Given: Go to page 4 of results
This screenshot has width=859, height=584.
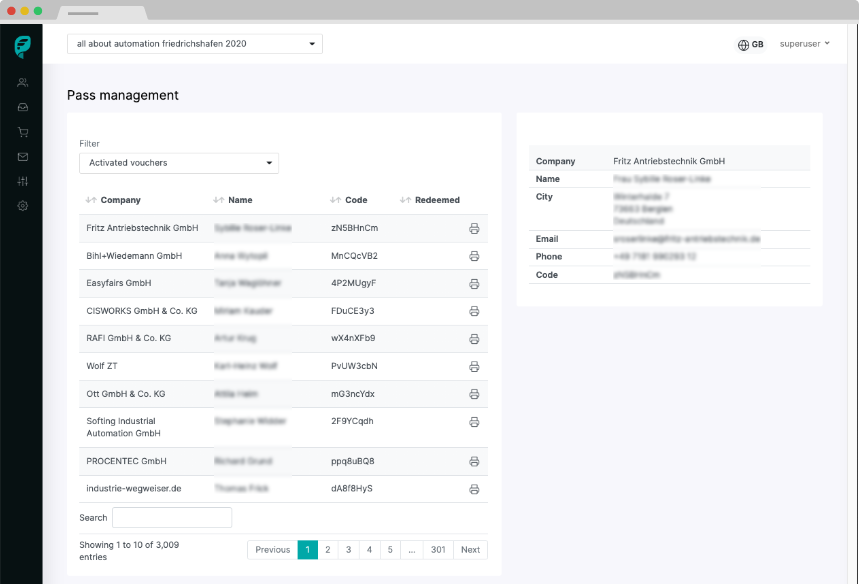Looking at the screenshot, I should (x=369, y=550).
